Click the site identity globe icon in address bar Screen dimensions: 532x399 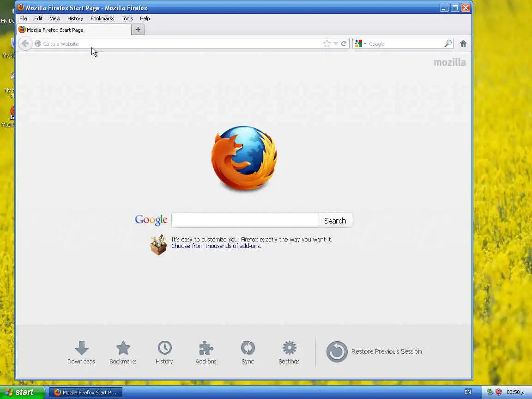(38, 44)
